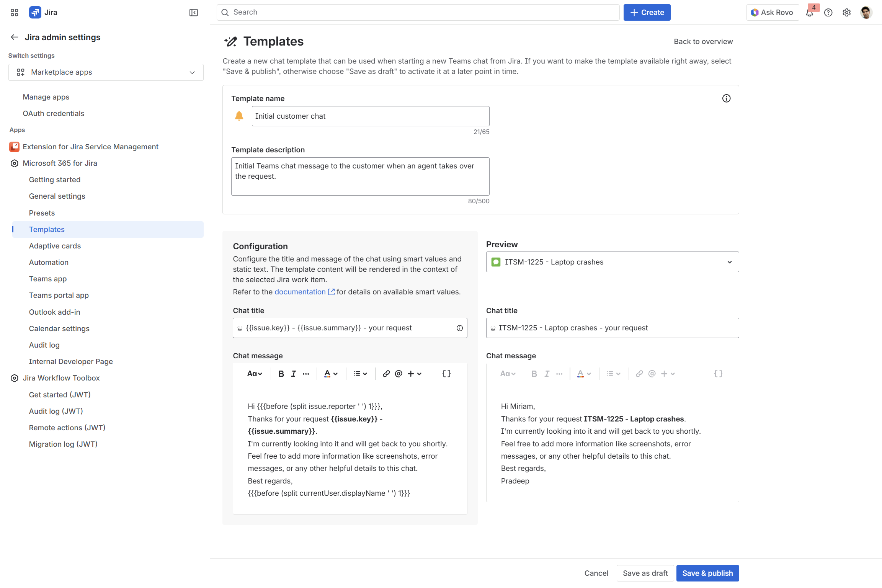This screenshot has width=882, height=588.
Task: Expand the Marketplace apps settings dropdown
Action: (x=106, y=72)
